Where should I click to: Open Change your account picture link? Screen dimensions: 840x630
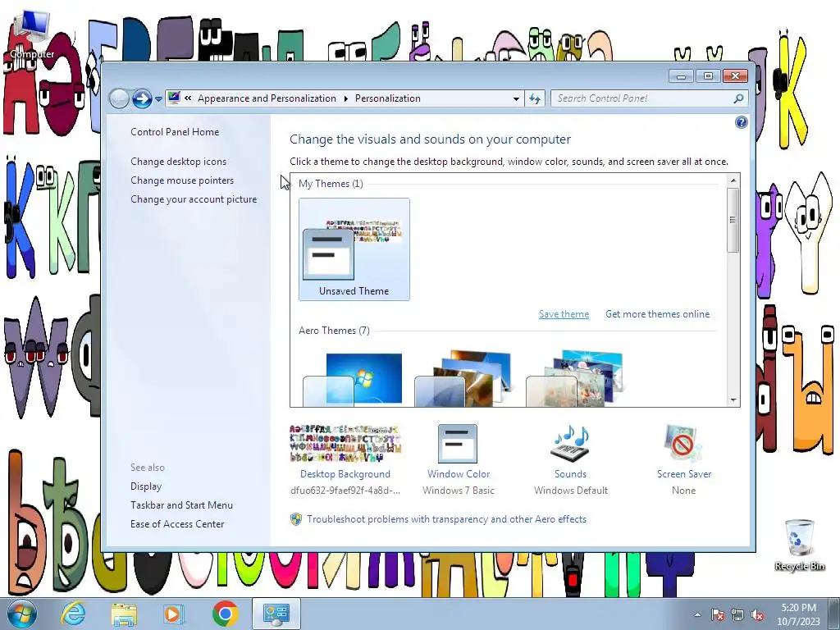pos(194,199)
